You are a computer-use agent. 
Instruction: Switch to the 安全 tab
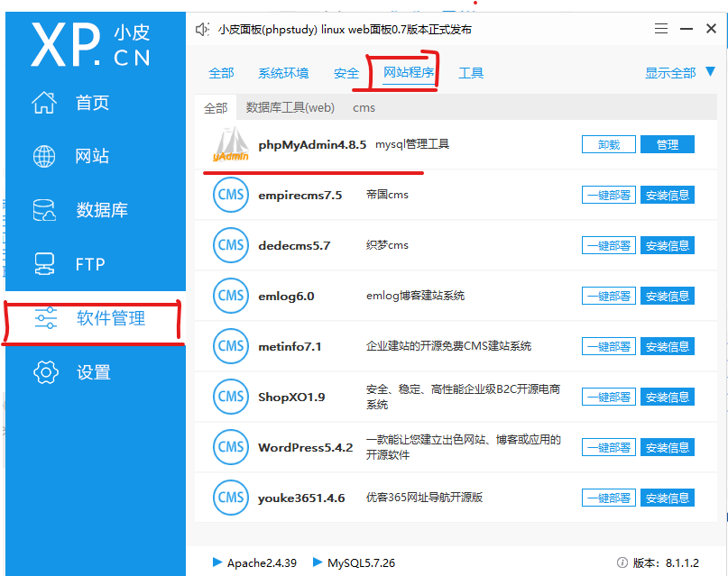tap(346, 73)
